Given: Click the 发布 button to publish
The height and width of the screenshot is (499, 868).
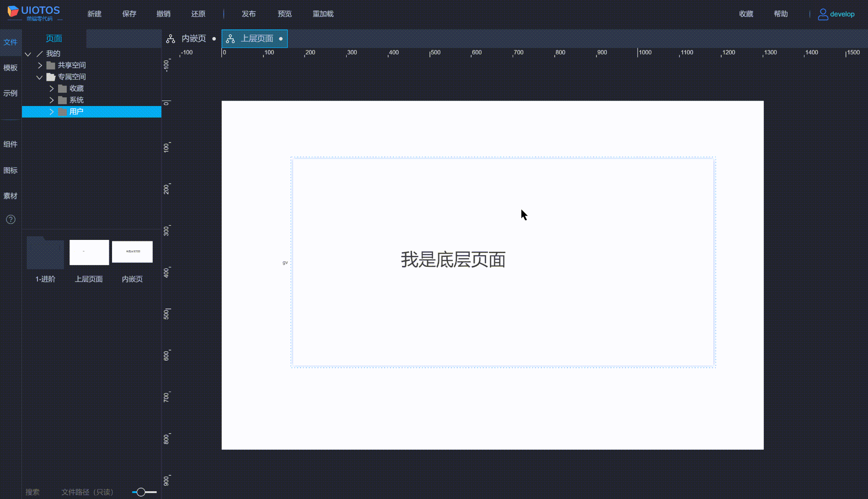Looking at the screenshot, I should pos(249,14).
